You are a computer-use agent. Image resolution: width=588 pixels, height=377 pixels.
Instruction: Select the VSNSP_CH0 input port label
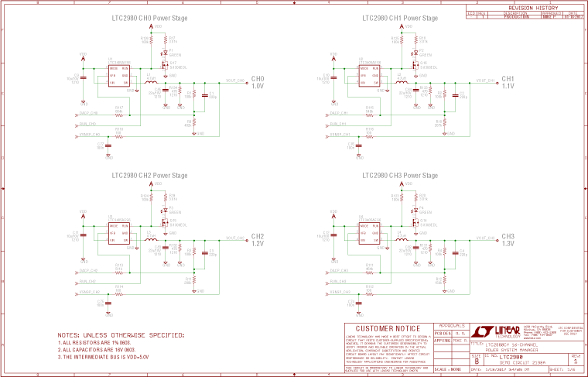(x=90, y=135)
